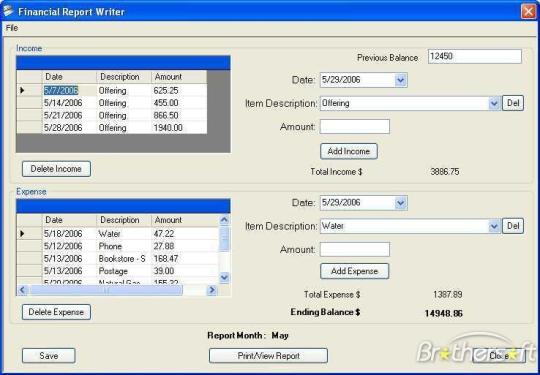
Task: Click the Expense table Description column header
Action: pyautogui.click(x=124, y=220)
